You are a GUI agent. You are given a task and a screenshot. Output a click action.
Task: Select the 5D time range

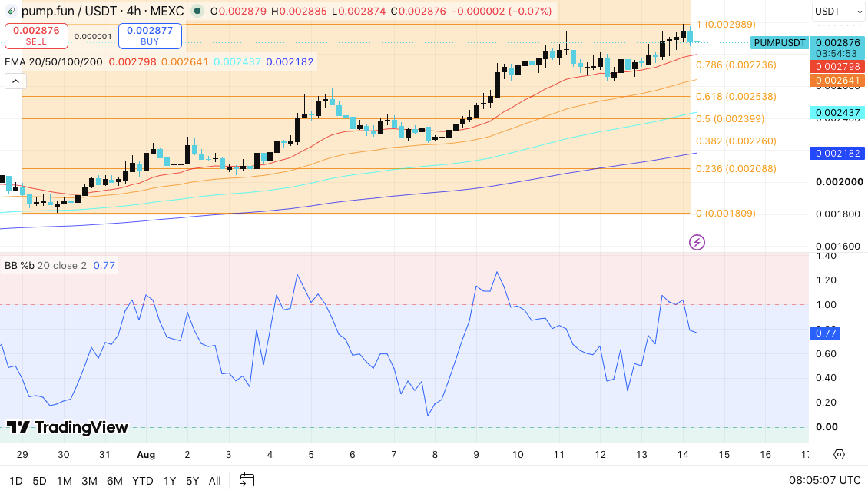coord(39,481)
